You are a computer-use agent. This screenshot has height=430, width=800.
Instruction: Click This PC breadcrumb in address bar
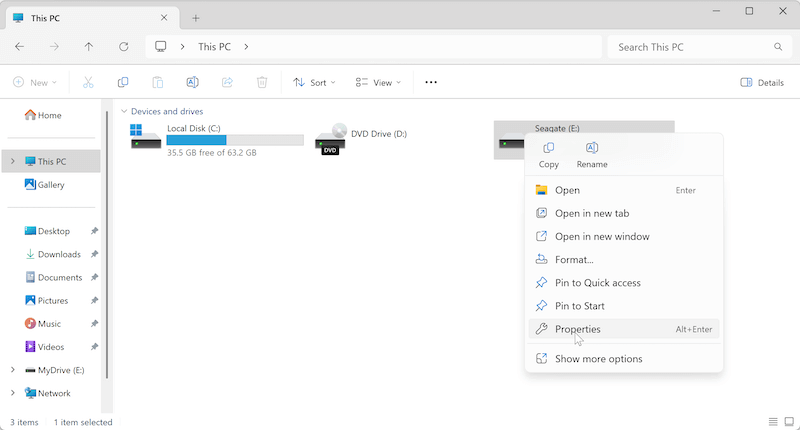(x=214, y=46)
